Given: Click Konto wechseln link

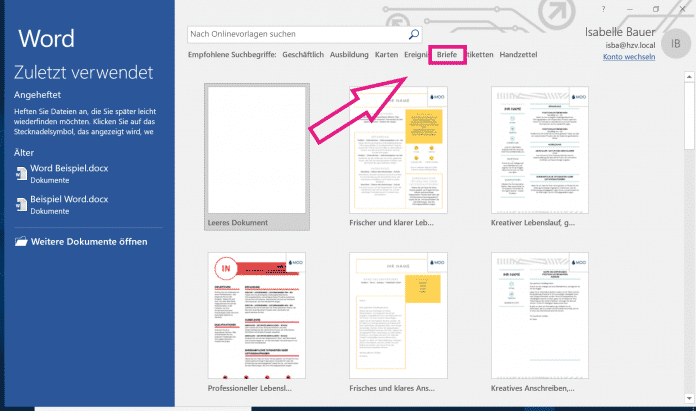Looking at the screenshot, I should 629,57.
